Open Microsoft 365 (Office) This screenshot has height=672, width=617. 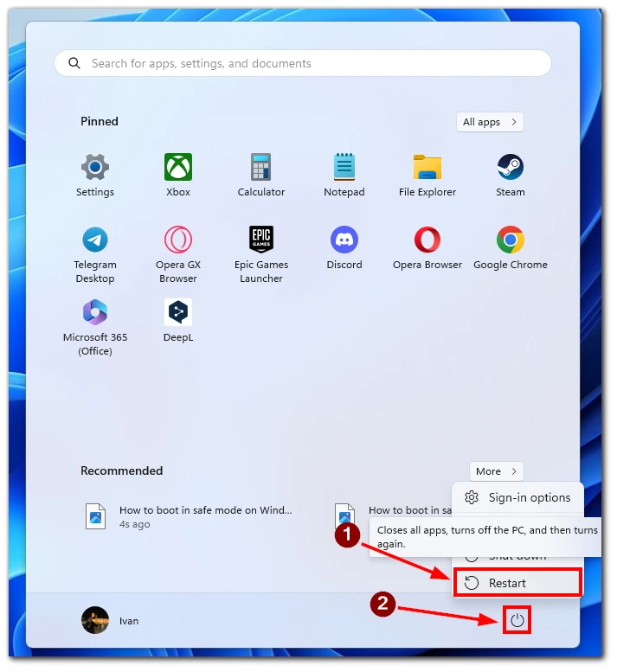click(x=95, y=312)
